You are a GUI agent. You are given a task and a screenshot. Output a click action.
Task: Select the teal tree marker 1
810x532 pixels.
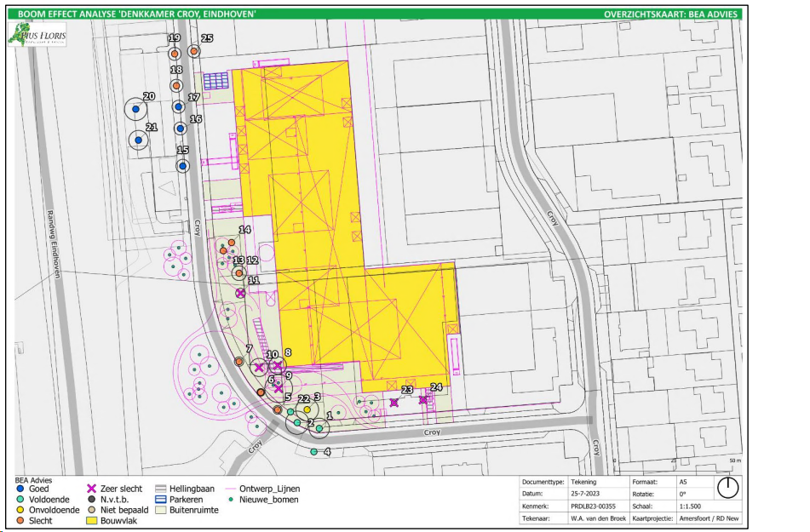[x=319, y=428]
